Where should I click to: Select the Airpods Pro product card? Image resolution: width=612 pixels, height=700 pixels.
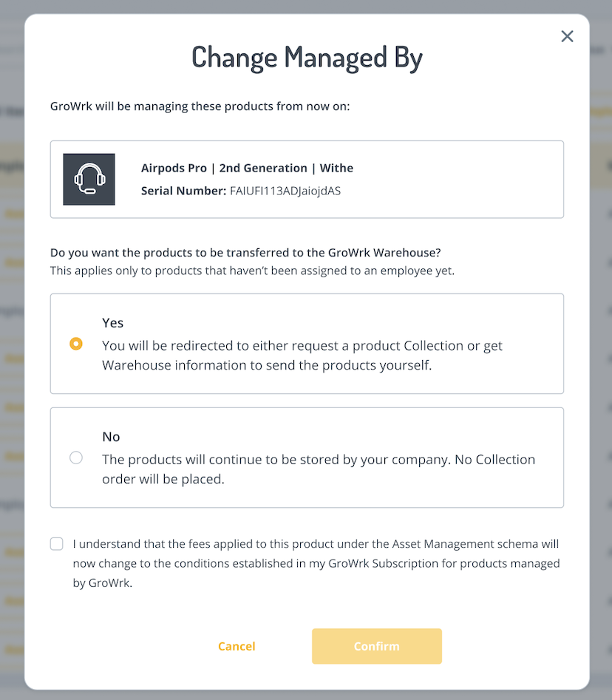pyautogui.click(x=306, y=179)
